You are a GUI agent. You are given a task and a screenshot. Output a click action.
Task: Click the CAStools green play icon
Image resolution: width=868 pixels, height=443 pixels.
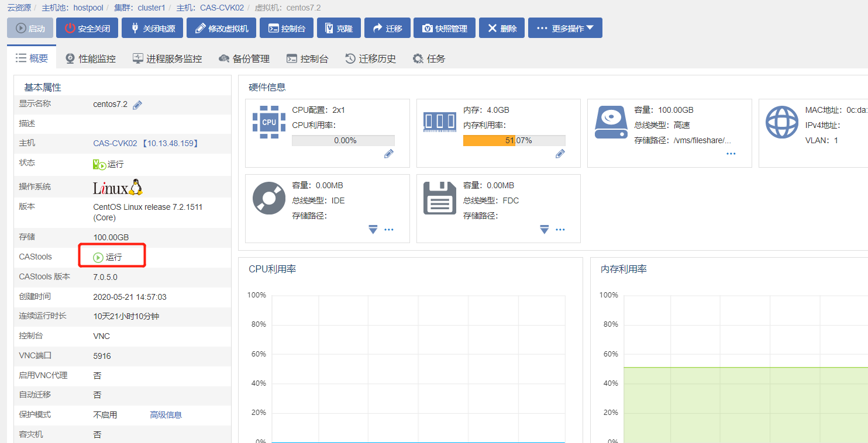(x=98, y=257)
